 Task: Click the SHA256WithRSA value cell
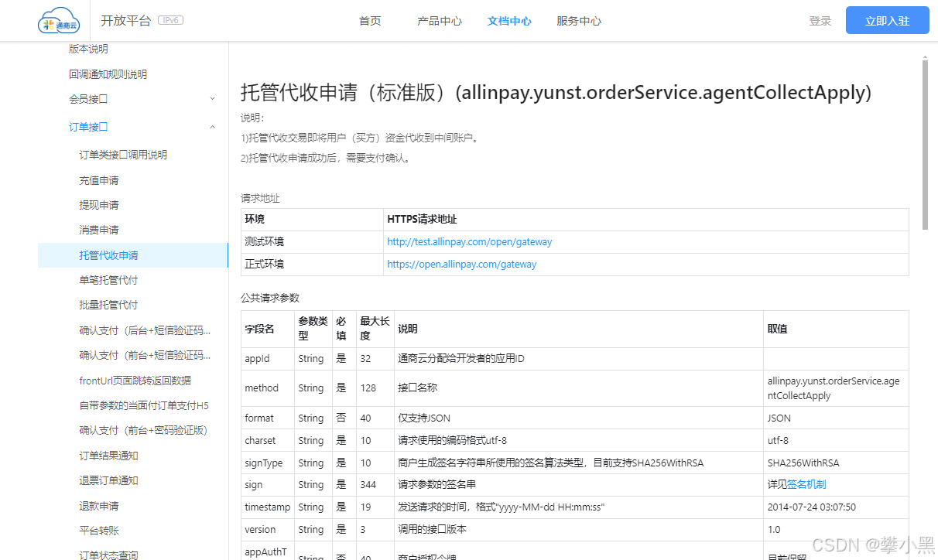click(836, 463)
